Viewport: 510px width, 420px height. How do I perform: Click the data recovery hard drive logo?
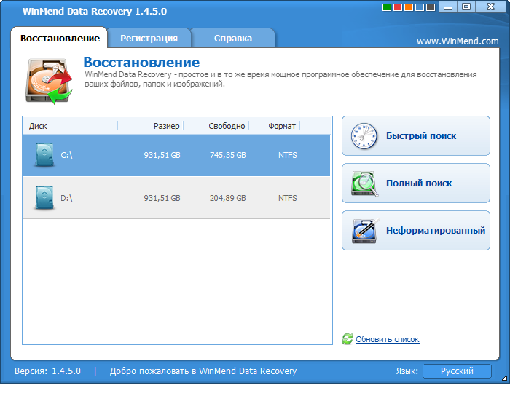point(49,81)
